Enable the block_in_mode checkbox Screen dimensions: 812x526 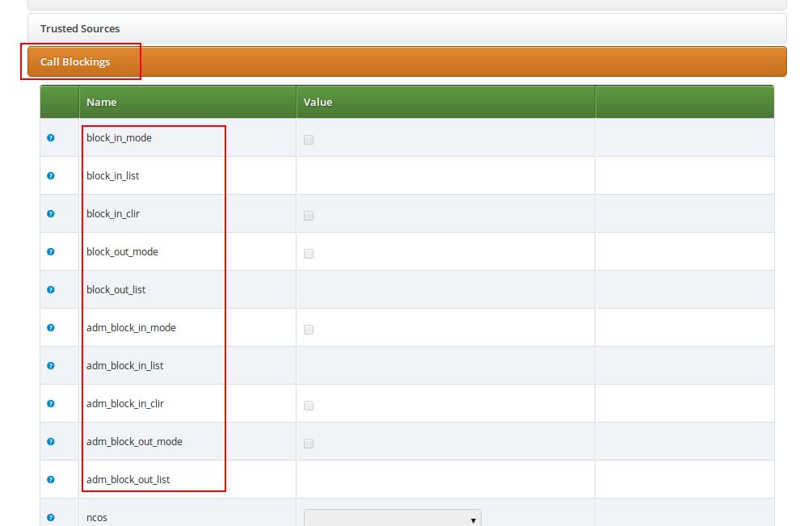(x=309, y=139)
